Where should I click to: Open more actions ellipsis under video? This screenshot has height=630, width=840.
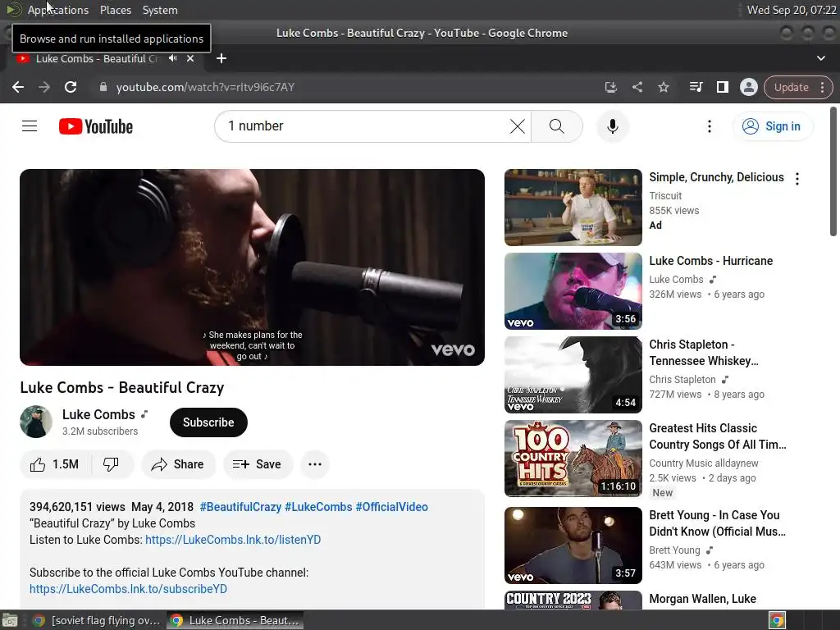[x=315, y=464]
